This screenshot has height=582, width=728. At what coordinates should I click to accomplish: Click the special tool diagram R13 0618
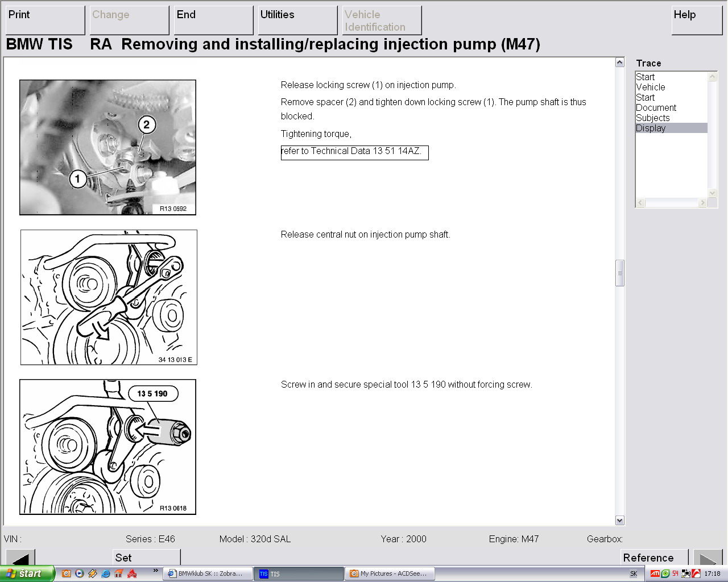click(x=107, y=447)
